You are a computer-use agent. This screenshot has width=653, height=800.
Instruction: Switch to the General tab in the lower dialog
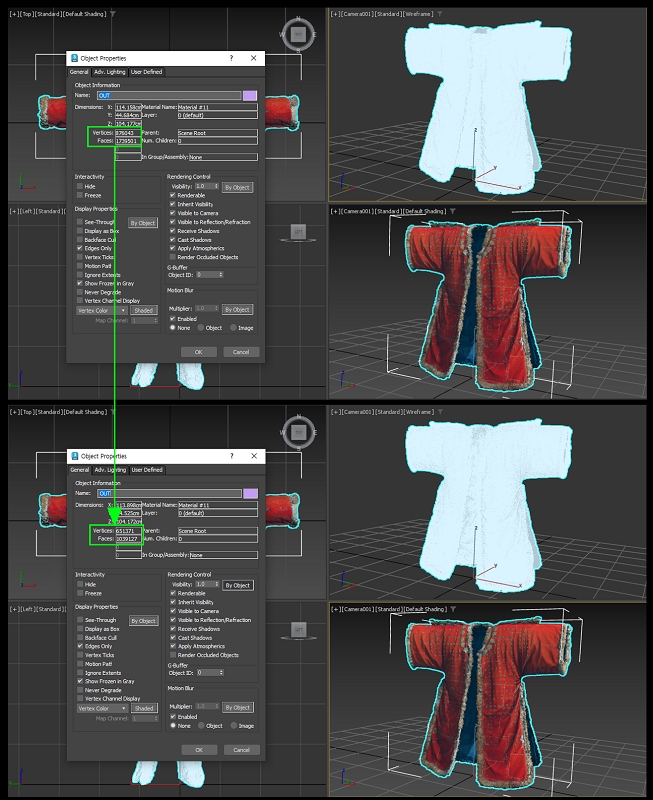[80, 470]
